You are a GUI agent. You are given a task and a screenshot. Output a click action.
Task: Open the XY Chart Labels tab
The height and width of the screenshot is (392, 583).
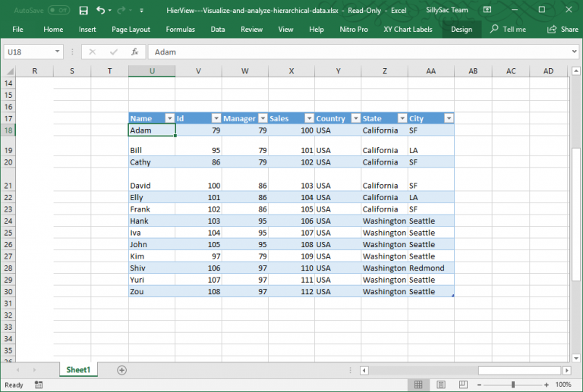point(408,29)
